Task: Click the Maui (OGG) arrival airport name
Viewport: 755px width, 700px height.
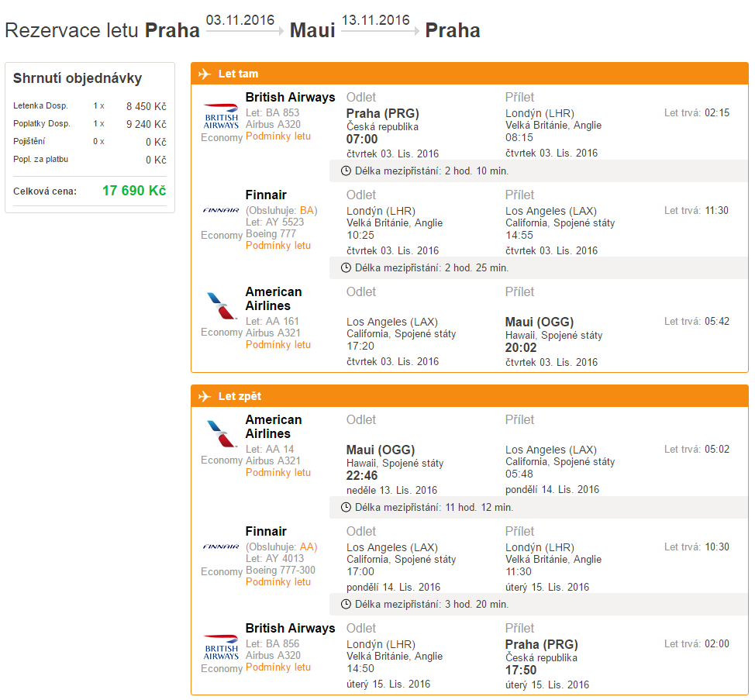Action: 540,322
